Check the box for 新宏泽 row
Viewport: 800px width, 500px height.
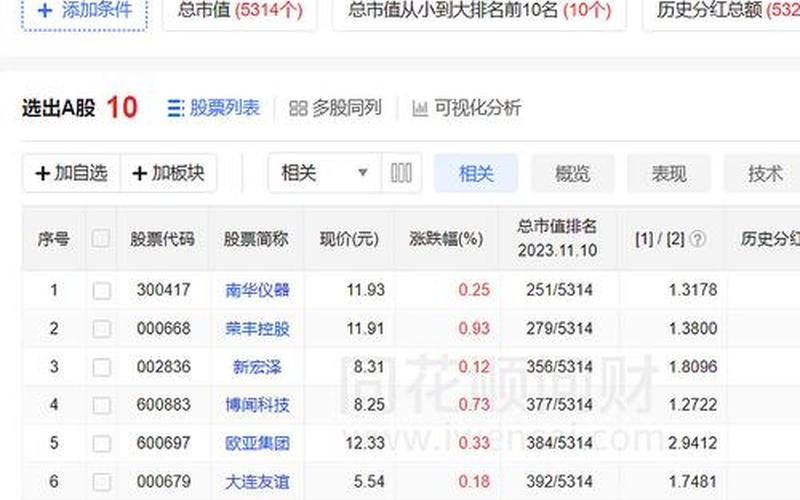(102, 367)
